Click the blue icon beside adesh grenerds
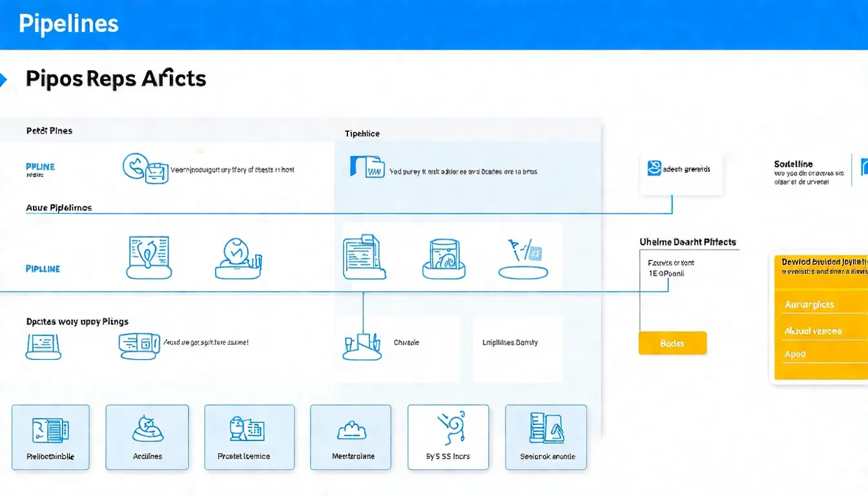The image size is (868, 496). tap(654, 169)
